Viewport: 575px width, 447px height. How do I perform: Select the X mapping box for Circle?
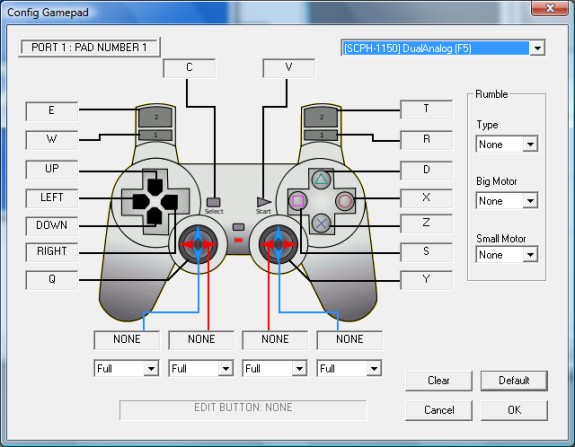coord(426,198)
